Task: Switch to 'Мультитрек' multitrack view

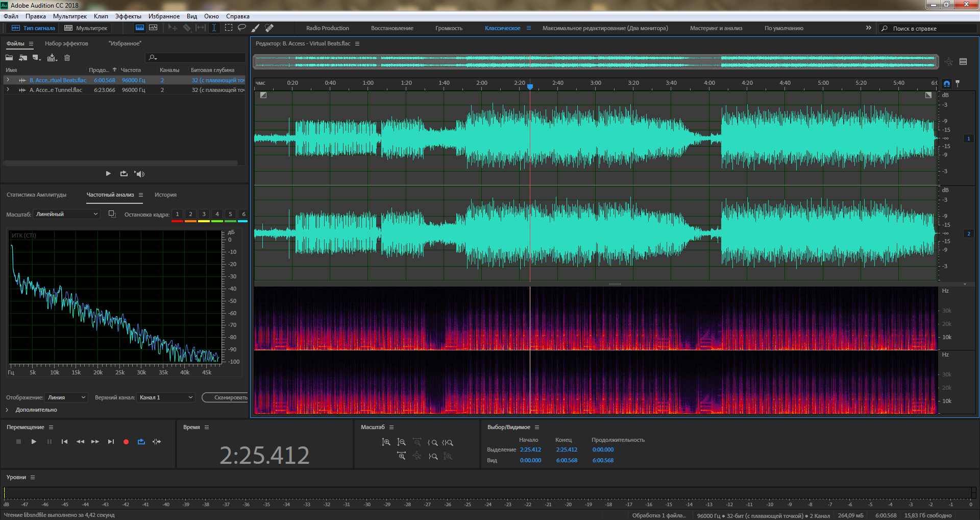Action: click(x=86, y=28)
